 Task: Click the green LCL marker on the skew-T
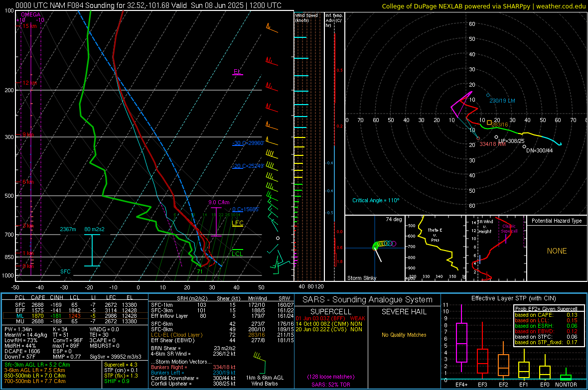click(x=237, y=253)
